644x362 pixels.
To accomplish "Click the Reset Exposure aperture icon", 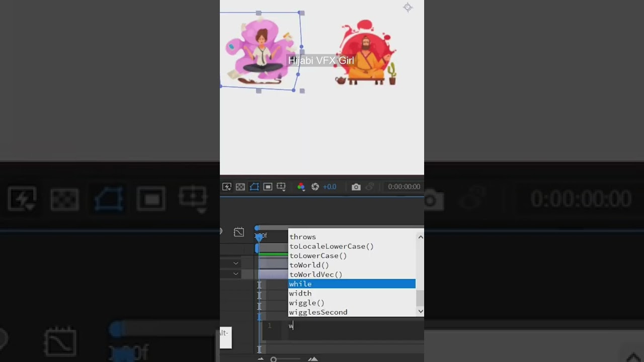I will point(315,187).
